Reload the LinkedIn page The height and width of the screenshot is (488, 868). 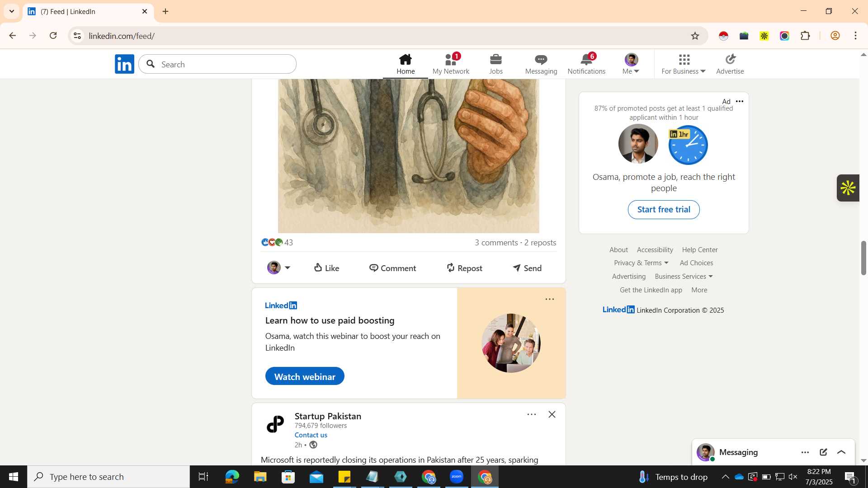53,36
